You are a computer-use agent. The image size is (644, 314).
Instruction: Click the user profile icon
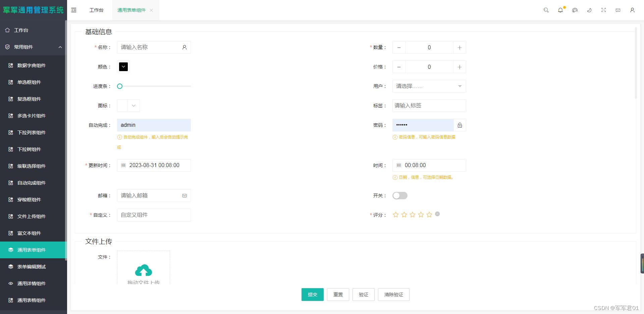click(633, 10)
